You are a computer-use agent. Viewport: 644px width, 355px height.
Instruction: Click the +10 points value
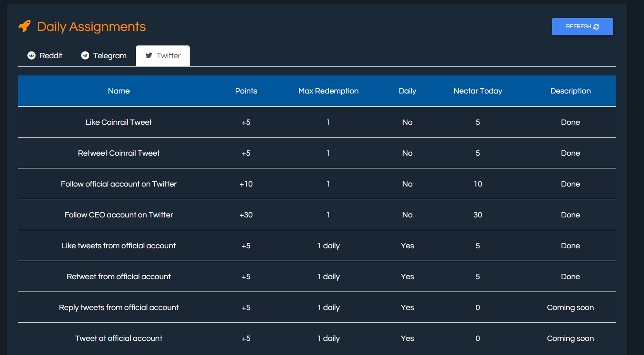tap(246, 184)
